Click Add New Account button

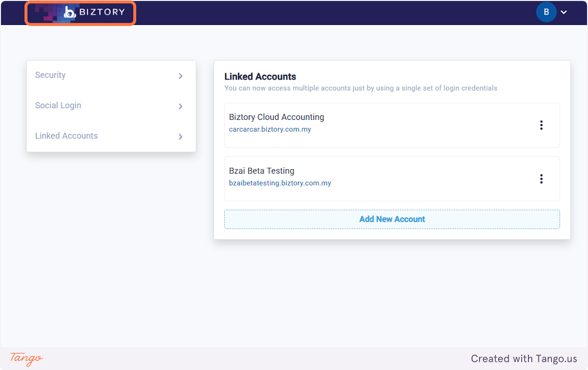(392, 219)
